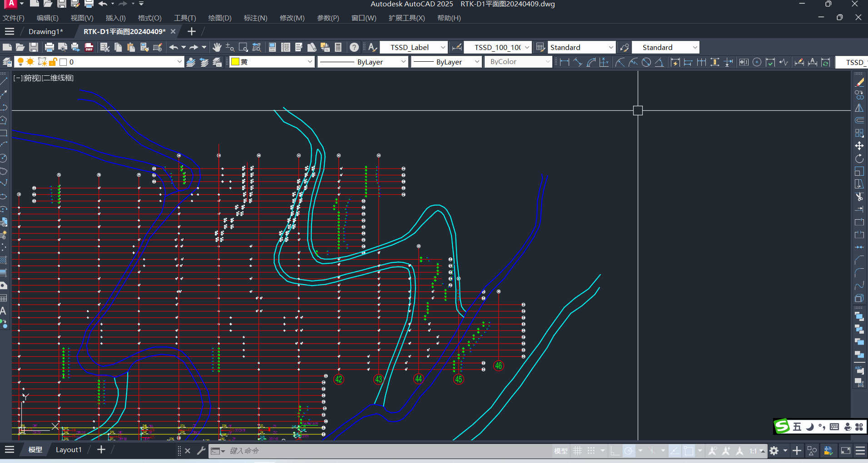Click the DWF publish icon
The width and height of the screenshot is (868, 463).
[89, 47]
